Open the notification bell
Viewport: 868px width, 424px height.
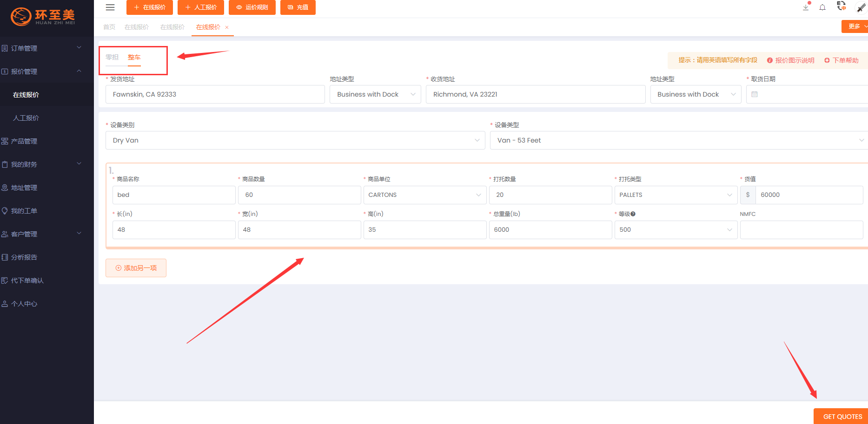pyautogui.click(x=822, y=7)
